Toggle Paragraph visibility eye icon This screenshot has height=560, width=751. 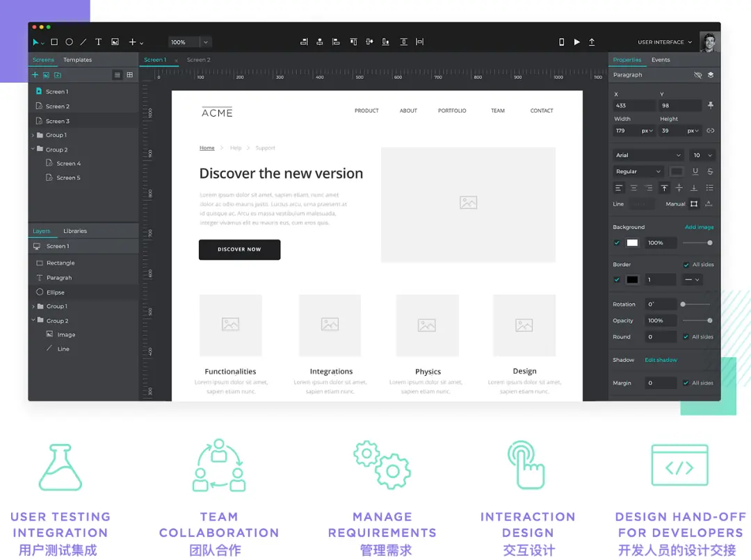pos(697,75)
